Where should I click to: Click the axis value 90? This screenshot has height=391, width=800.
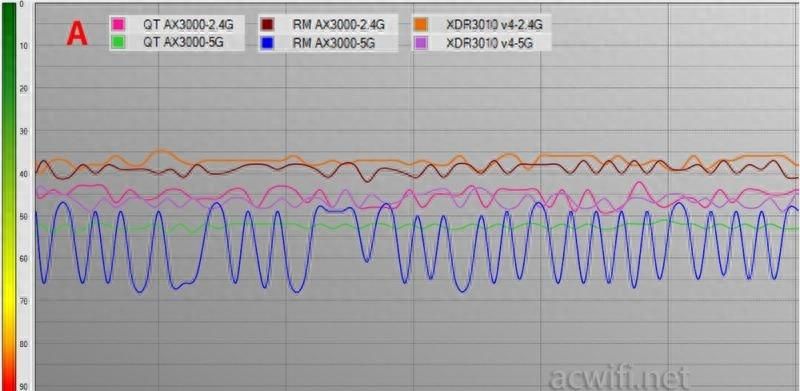(x=22, y=386)
